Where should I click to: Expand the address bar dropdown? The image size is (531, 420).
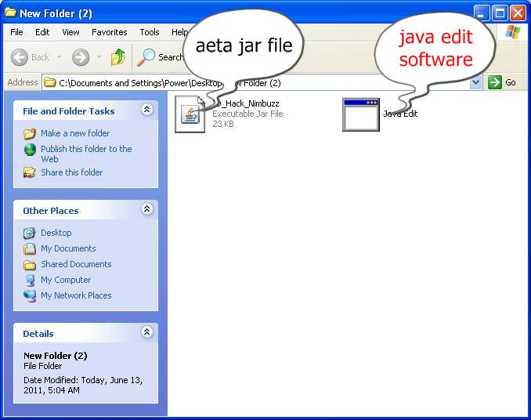[x=476, y=82]
